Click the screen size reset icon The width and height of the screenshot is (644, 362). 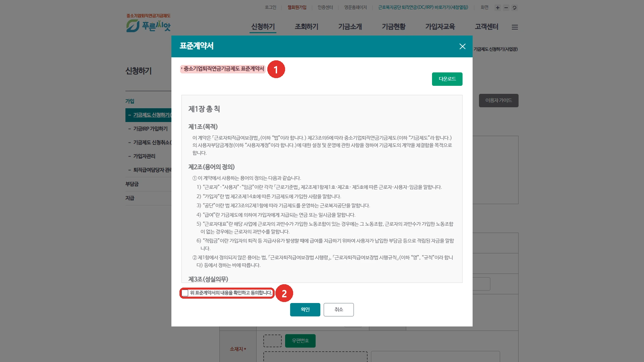pyautogui.click(x=515, y=8)
